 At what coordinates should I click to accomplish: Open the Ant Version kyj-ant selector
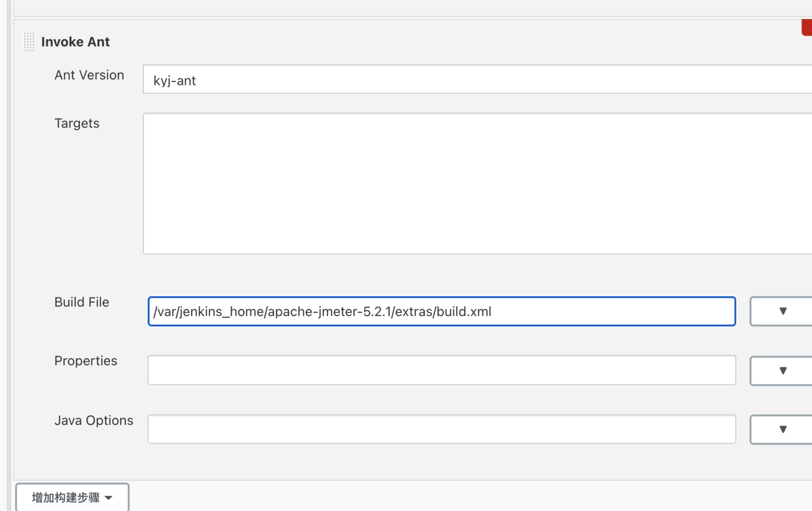477,79
